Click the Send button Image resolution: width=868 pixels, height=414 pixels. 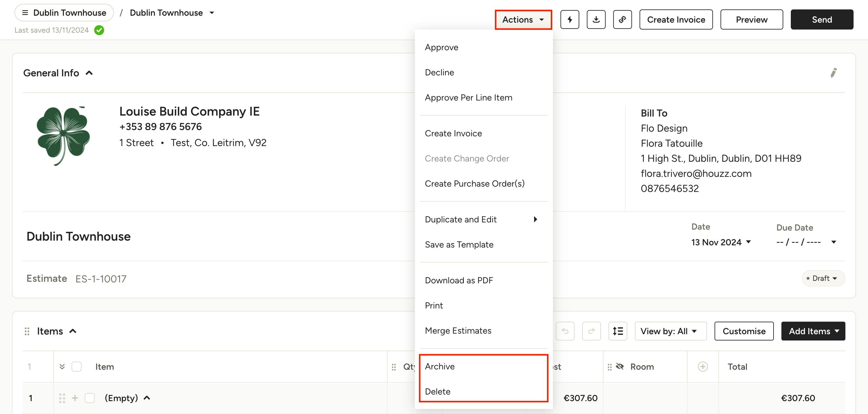pyautogui.click(x=822, y=19)
